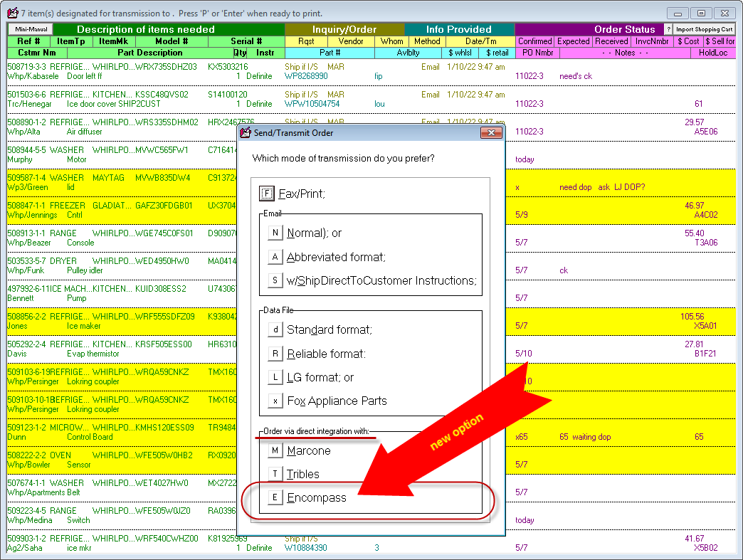Click the Import Shopping Cart button
The height and width of the screenshot is (560, 743).
(x=704, y=29)
